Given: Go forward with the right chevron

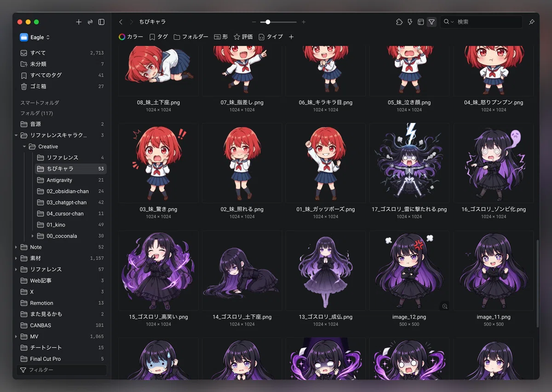Looking at the screenshot, I should (131, 22).
